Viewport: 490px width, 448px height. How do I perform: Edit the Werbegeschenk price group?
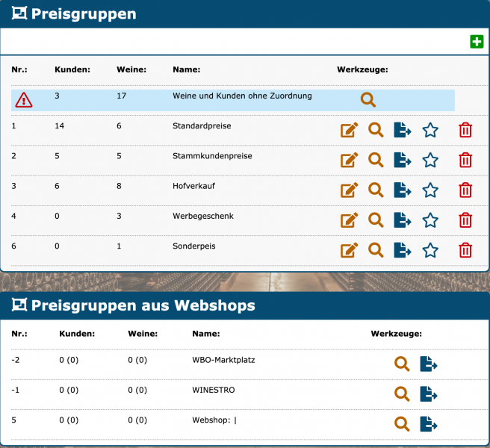tap(349, 220)
